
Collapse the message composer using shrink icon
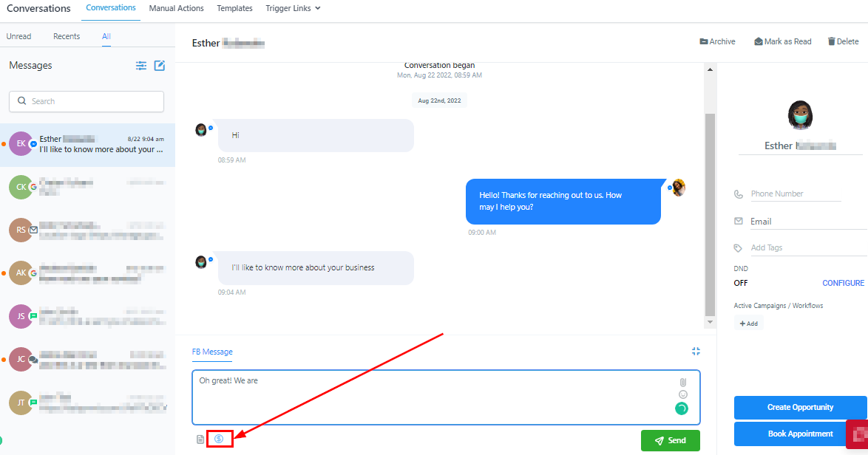tap(696, 351)
